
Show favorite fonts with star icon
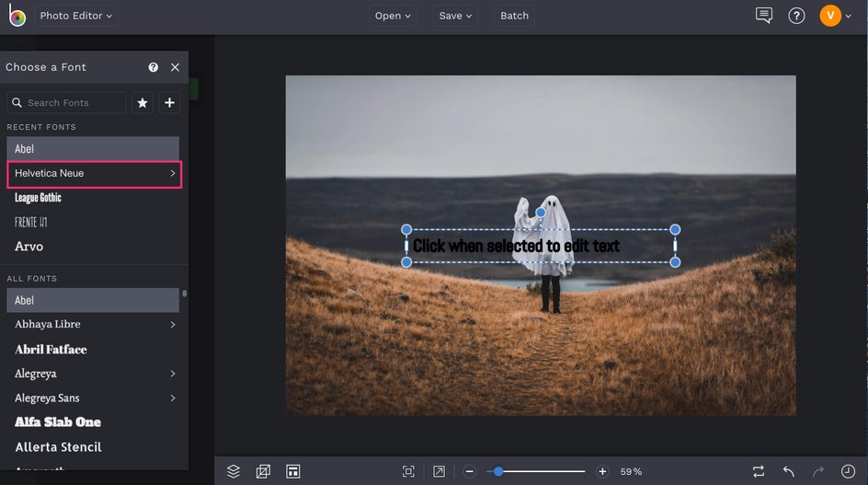[x=143, y=102]
